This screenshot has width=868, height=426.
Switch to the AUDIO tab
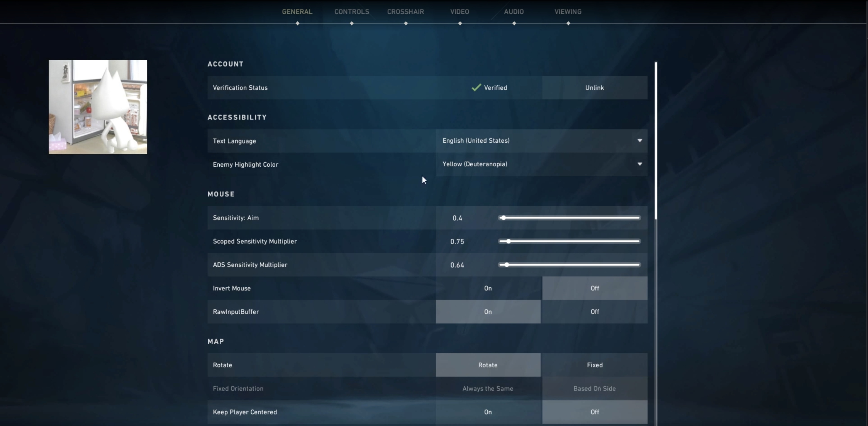[514, 12]
